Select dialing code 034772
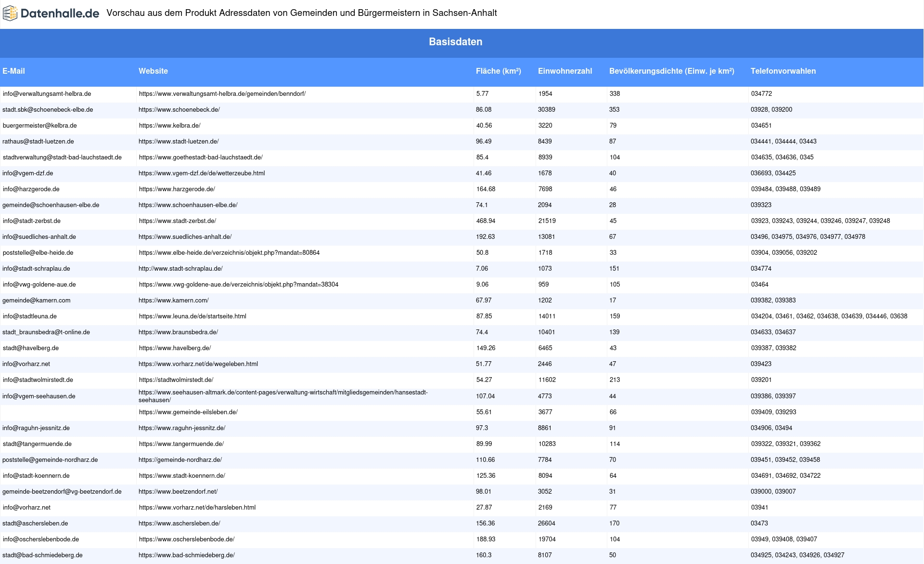Image resolution: width=924 pixels, height=564 pixels. [x=761, y=94]
